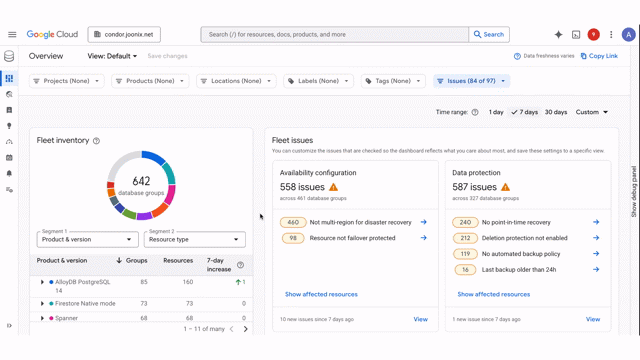Open the bell alerts sidebar icon
This screenshot has height=360, width=640.
tap(9, 173)
